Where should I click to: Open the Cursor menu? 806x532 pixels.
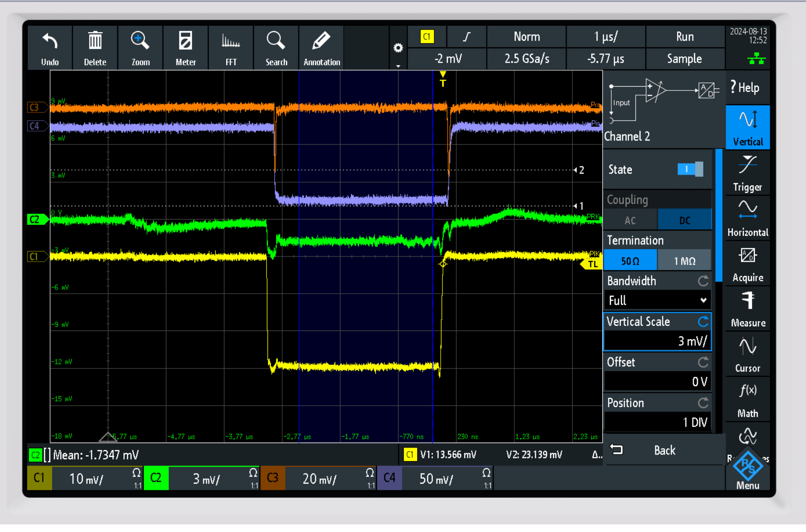click(747, 354)
